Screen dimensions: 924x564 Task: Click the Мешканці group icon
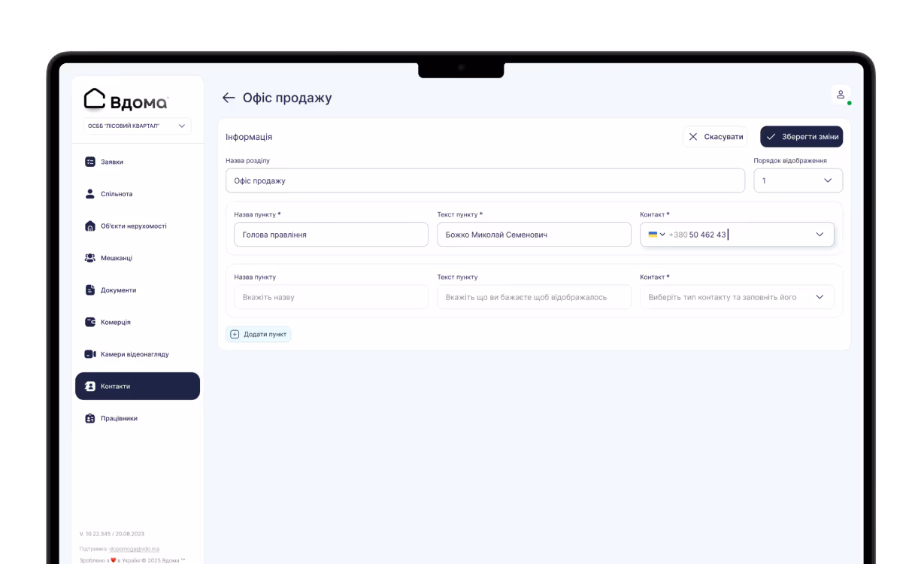(x=90, y=258)
